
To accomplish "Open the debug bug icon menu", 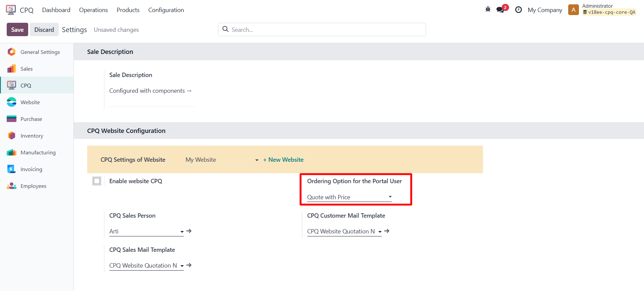I will 488,10.
